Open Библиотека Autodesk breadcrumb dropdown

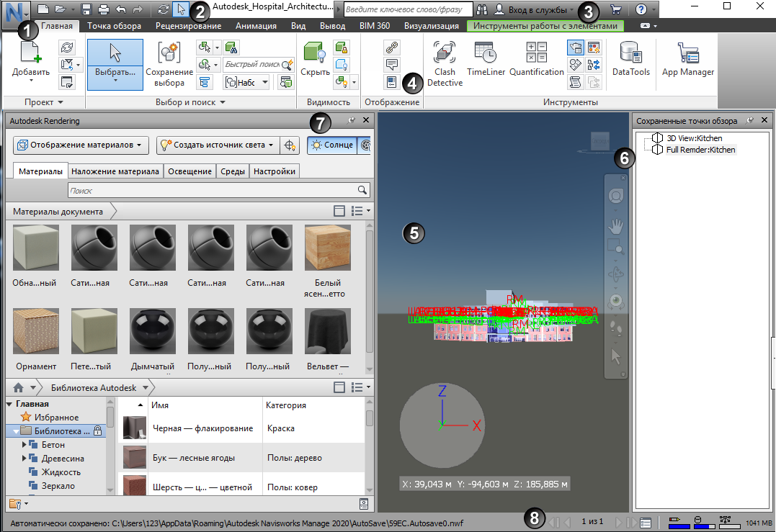(x=146, y=387)
